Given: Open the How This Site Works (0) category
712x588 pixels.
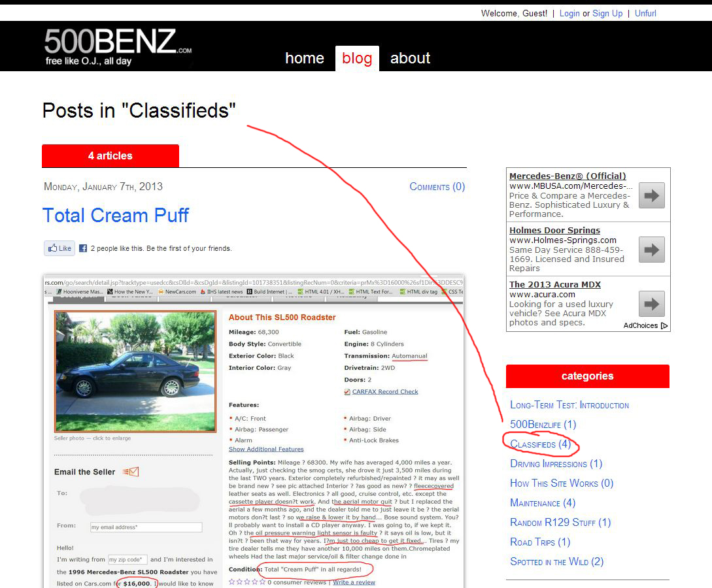Looking at the screenshot, I should click(561, 483).
